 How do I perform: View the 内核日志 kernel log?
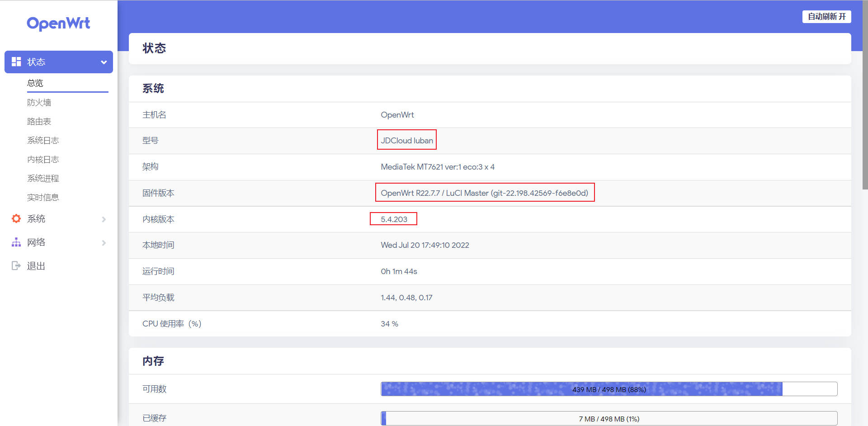(43, 160)
